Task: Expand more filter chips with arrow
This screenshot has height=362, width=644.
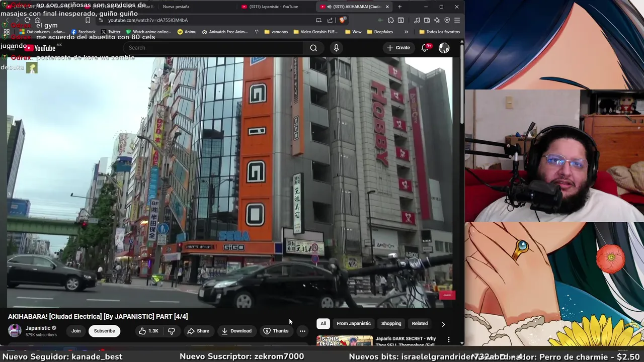Action: (x=443, y=324)
